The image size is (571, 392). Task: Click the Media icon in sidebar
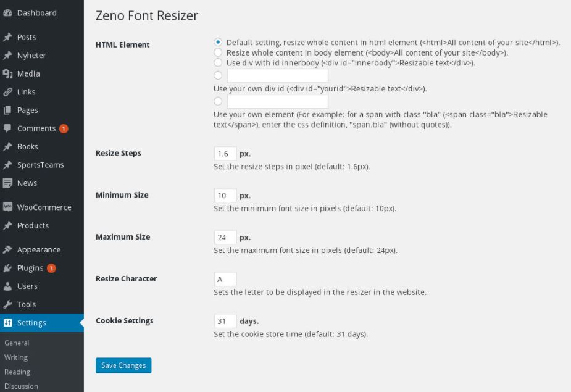coord(7,73)
